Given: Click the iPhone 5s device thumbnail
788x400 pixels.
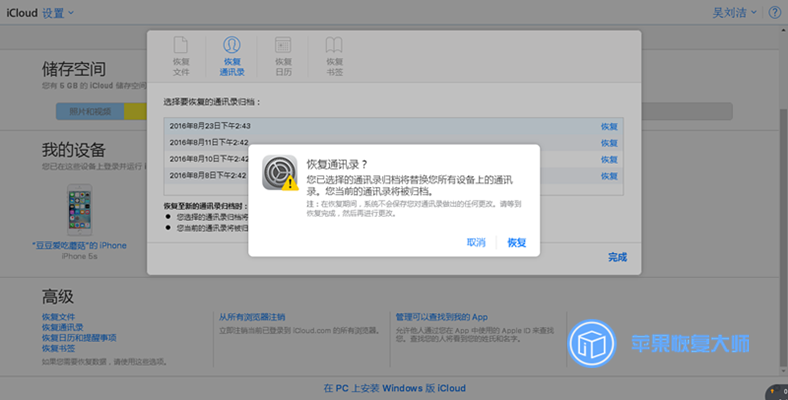Looking at the screenshot, I should coord(80,210).
